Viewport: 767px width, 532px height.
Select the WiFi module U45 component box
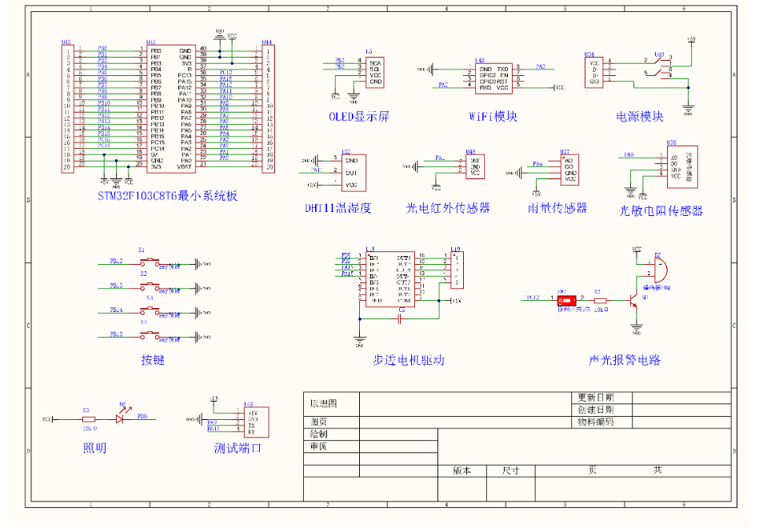[493, 78]
